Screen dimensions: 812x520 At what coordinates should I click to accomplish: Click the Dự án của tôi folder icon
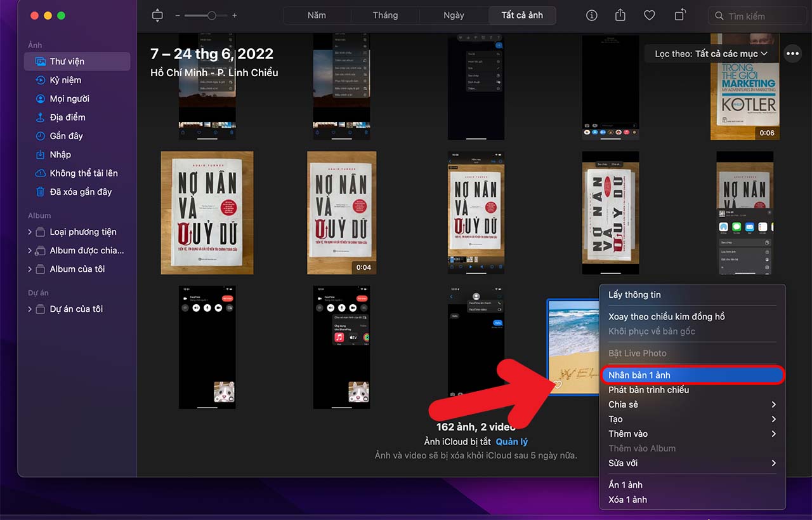[x=41, y=309]
